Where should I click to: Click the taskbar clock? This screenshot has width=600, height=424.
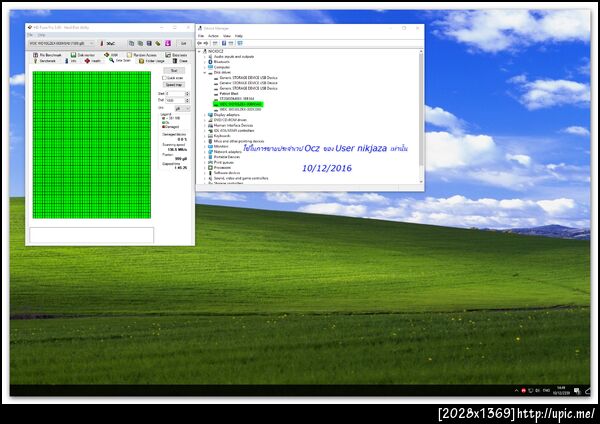pyautogui.click(x=561, y=390)
